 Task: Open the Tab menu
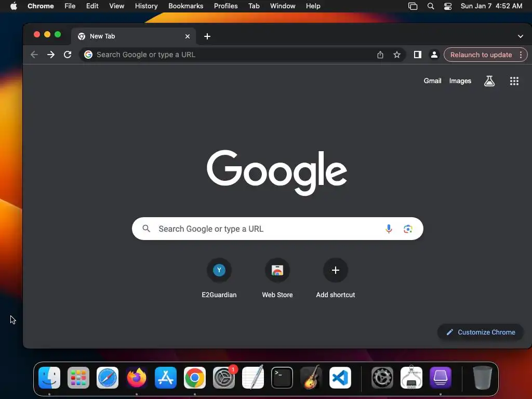(254, 6)
